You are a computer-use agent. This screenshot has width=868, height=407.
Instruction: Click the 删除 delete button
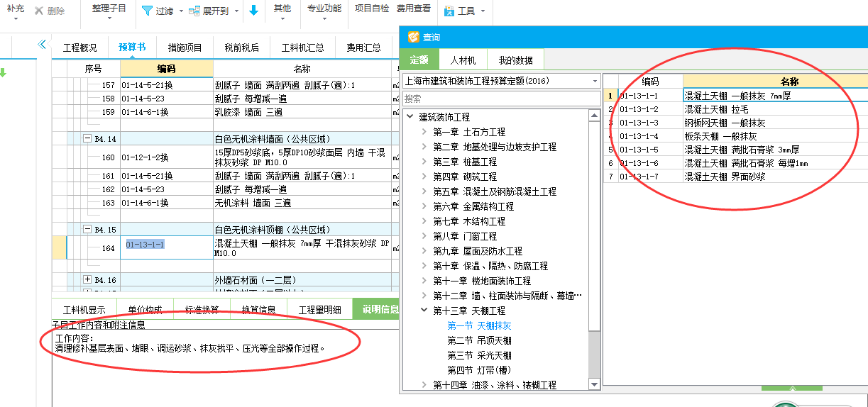pyautogui.click(x=49, y=11)
